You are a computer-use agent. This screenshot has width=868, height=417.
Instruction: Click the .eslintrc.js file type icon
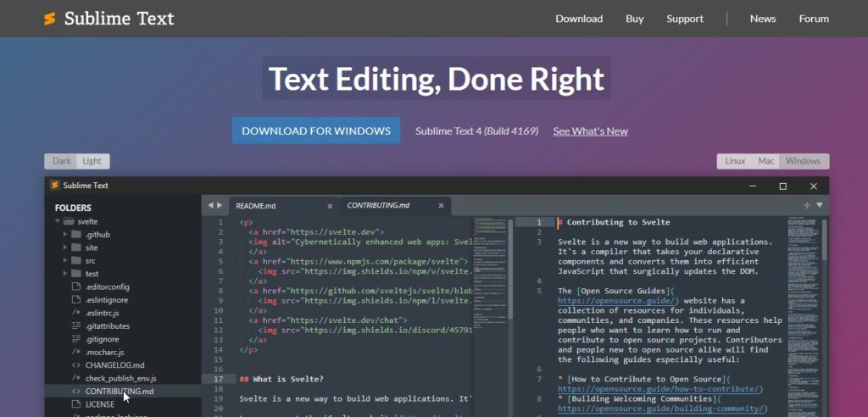tap(76, 313)
